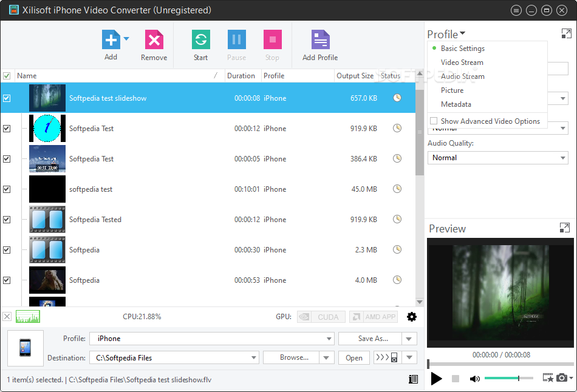Click status clock for Softpedia test slideshow
The height and width of the screenshot is (392, 577).
[397, 98]
